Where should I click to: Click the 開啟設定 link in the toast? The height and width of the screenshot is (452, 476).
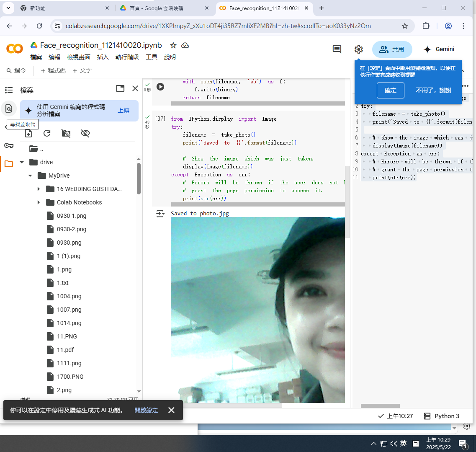pos(146,410)
